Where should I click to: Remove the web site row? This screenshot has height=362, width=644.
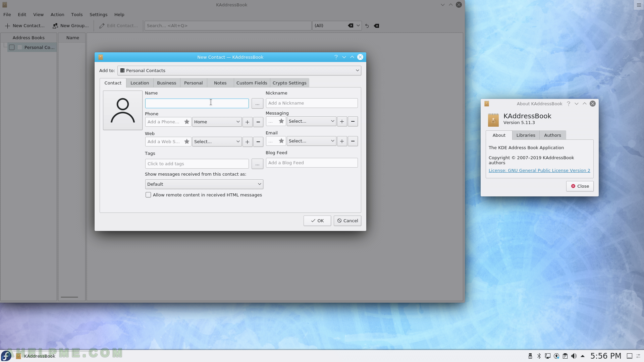tap(258, 142)
